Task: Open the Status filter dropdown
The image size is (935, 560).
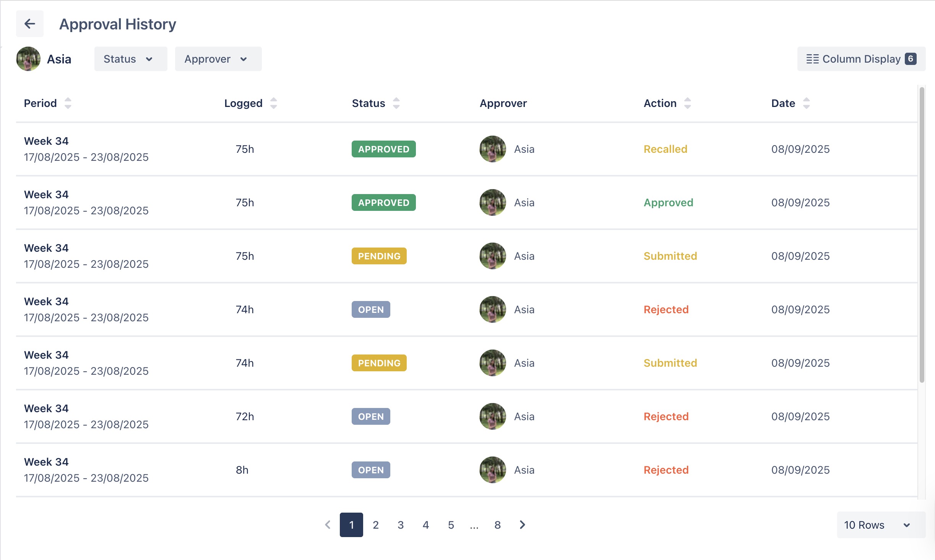Action: pyautogui.click(x=130, y=59)
